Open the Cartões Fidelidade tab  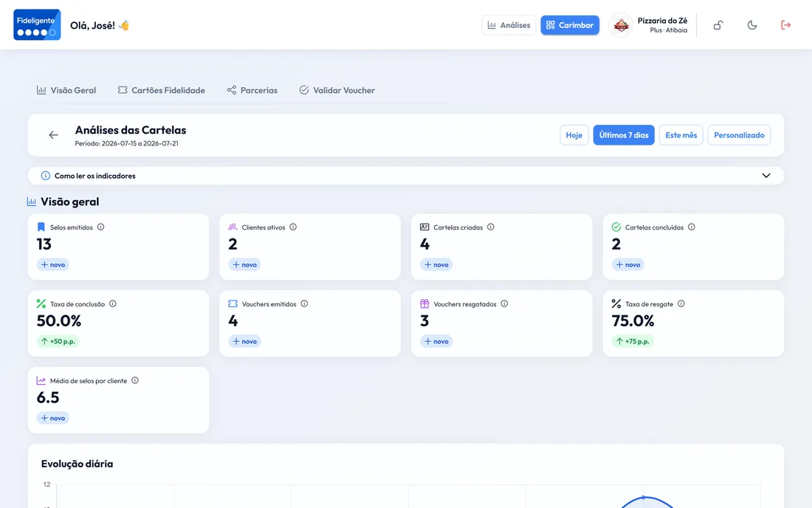162,90
